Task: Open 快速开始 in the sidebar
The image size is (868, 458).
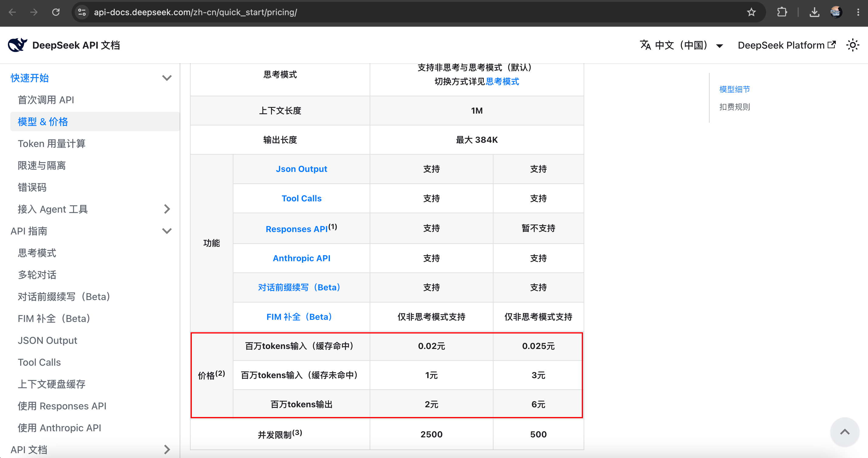Action: coord(30,78)
